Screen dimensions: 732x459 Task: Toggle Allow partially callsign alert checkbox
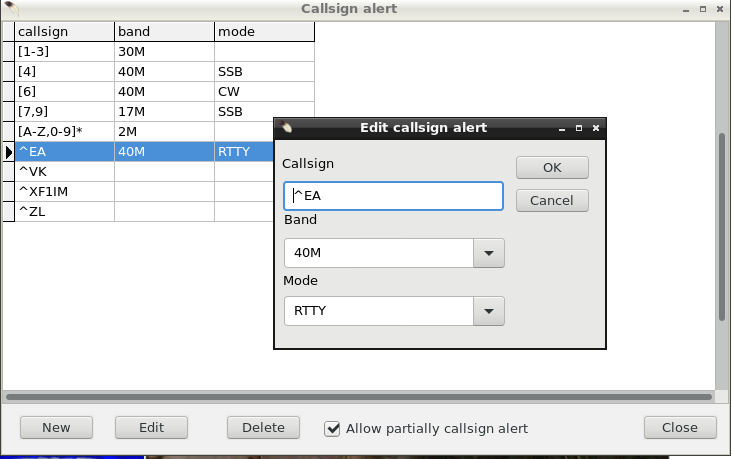click(x=332, y=429)
